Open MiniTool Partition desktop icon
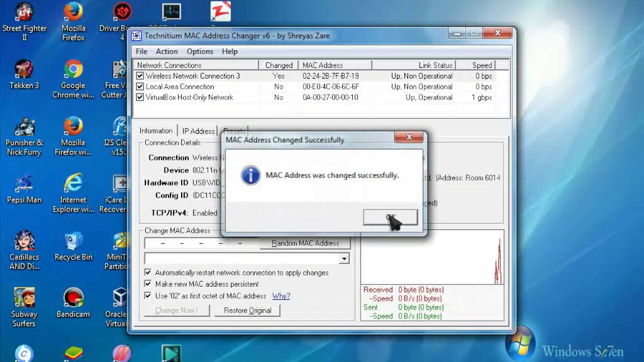Viewport: 644px width, 362px height. click(x=117, y=251)
